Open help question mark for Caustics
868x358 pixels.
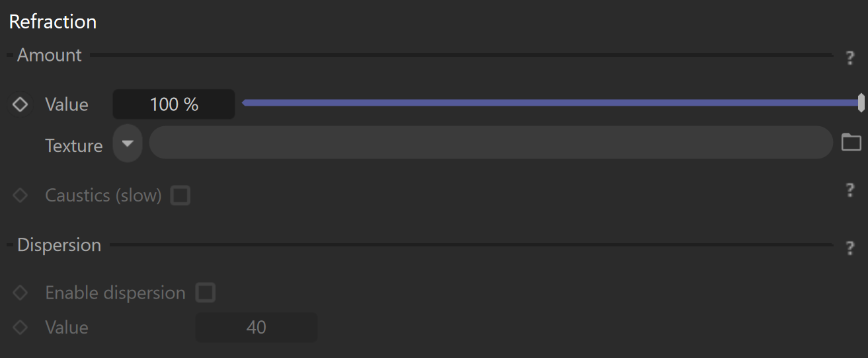pyautogui.click(x=850, y=191)
